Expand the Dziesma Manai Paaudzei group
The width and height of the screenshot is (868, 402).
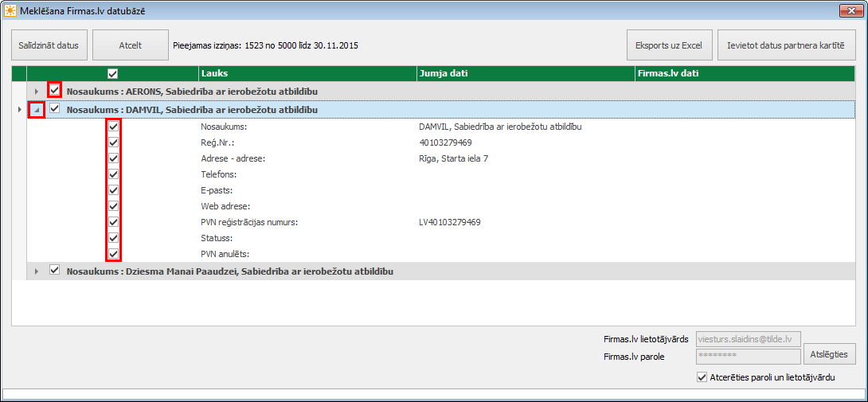pos(37,271)
